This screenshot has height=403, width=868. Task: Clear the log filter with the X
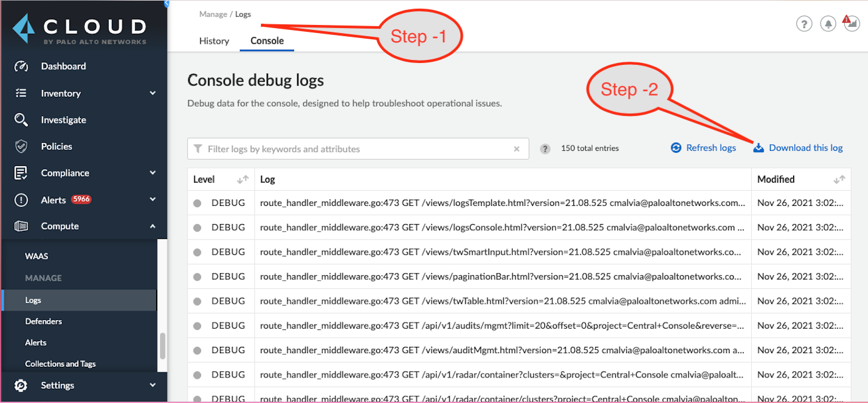[516, 148]
